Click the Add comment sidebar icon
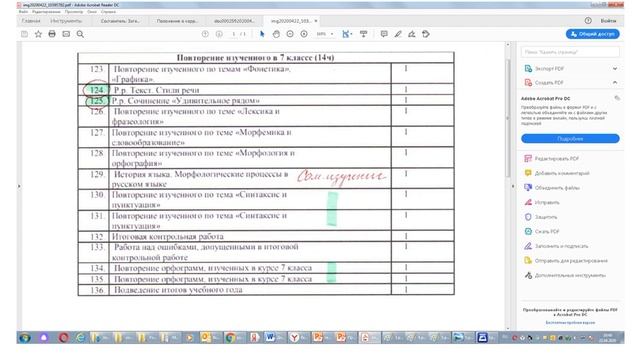Image resolution: width=640 pixels, height=360 pixels. [528, 173]
